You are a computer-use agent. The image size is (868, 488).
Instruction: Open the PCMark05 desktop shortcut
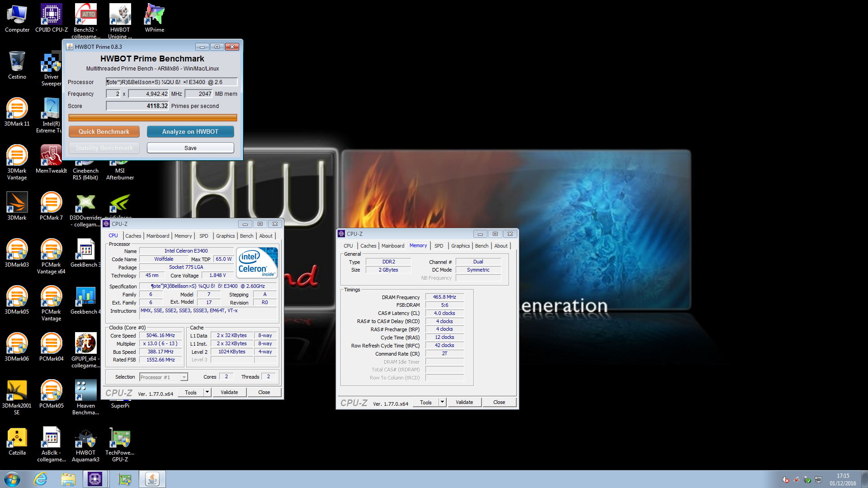[x=51, y=394]
